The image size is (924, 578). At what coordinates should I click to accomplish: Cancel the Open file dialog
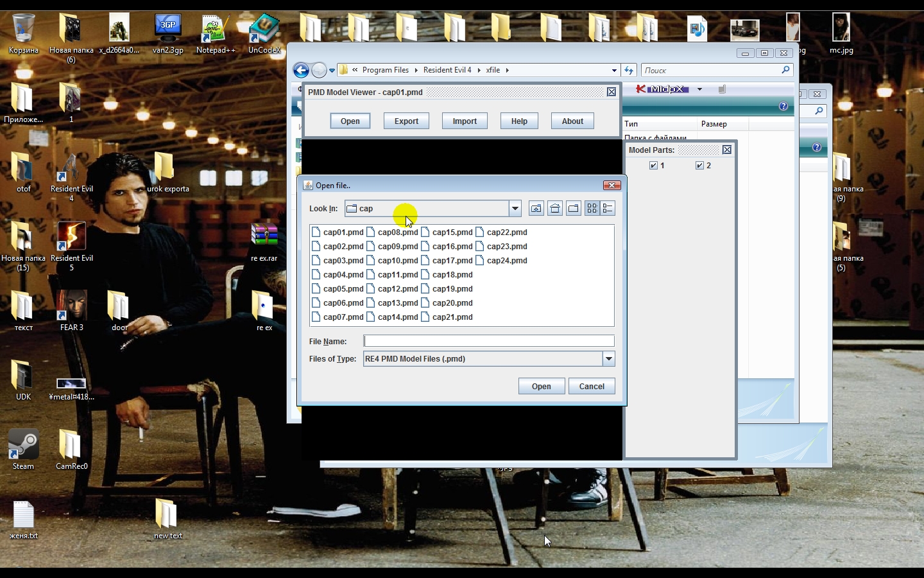click(592, 386)
